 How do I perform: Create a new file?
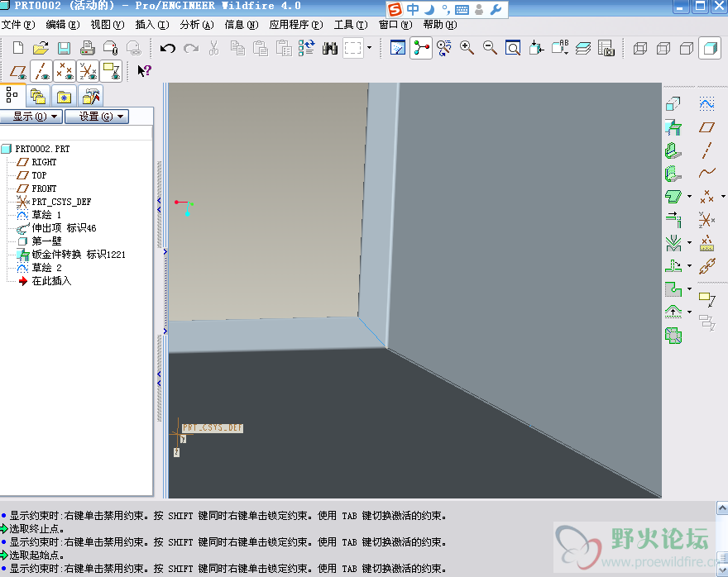point(18,48)
